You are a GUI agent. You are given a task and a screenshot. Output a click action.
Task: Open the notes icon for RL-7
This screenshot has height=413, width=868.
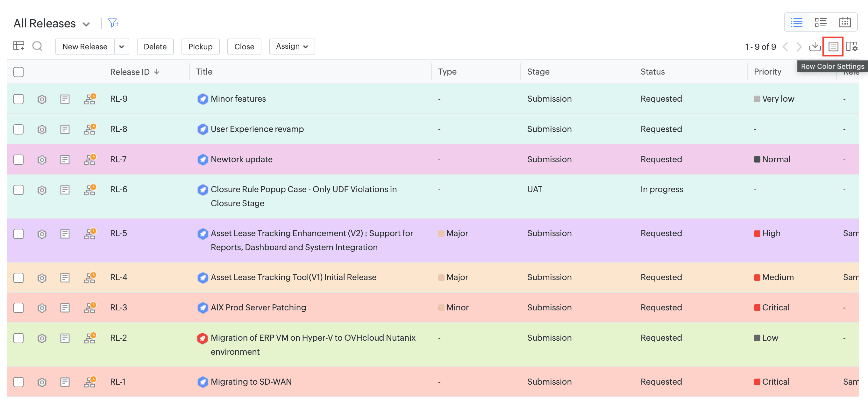click(65, 159)
